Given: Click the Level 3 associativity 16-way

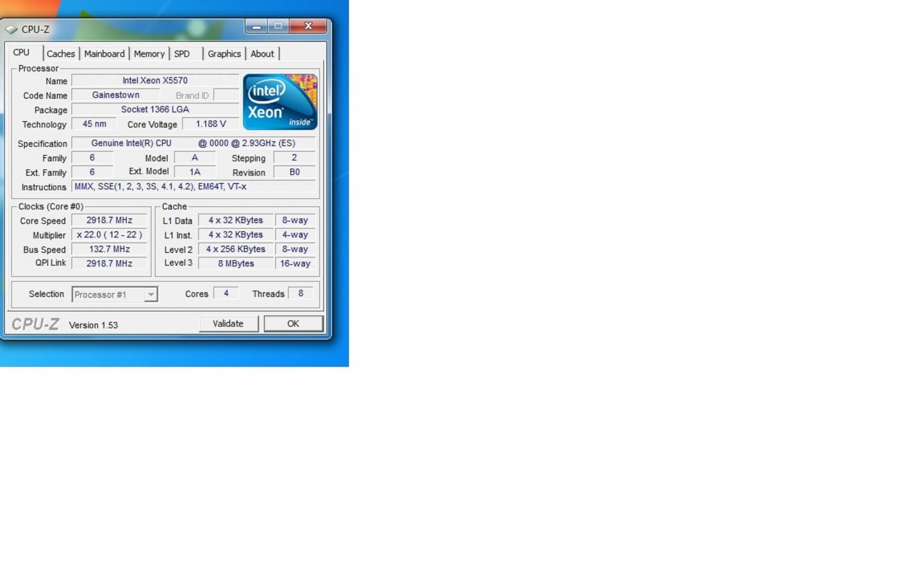Looking at the screenshot, I should coord(295,264).
